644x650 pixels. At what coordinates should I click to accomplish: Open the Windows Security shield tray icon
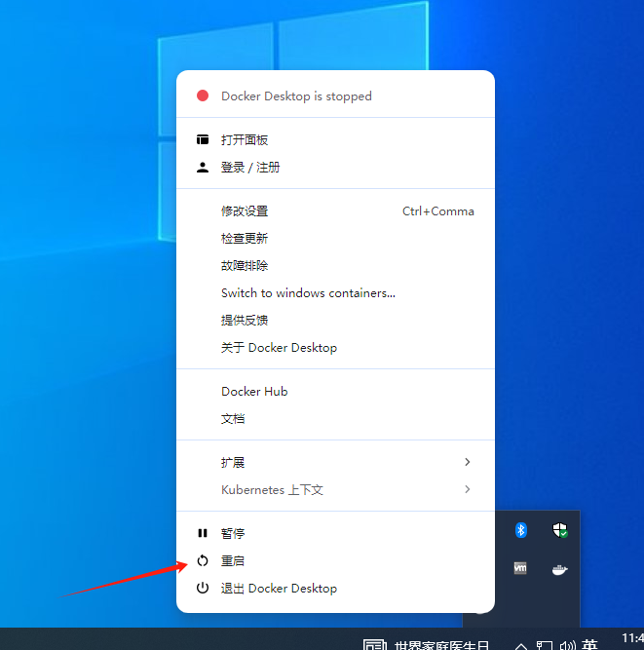click(x=560, y=530)
